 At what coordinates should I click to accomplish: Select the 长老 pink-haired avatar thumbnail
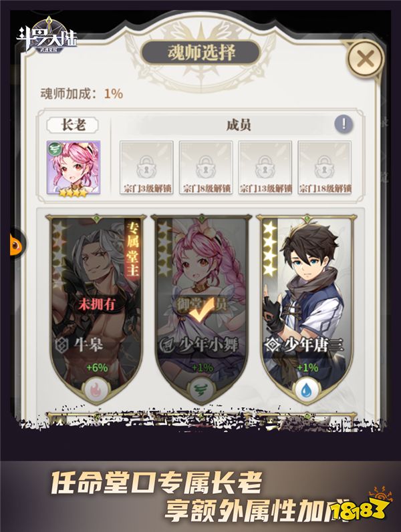(74, 168)
